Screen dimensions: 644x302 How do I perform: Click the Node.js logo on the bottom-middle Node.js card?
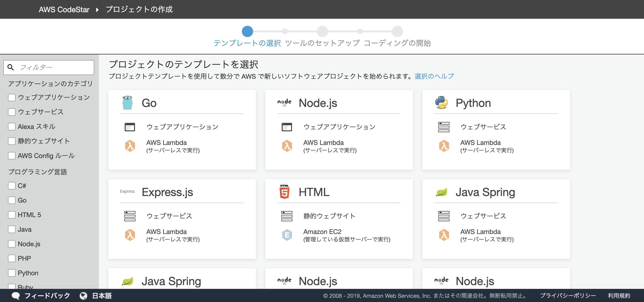point(284,281)
